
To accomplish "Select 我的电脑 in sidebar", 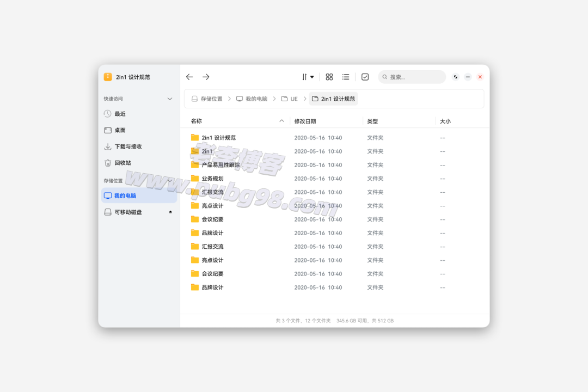I will coord(139,195).
